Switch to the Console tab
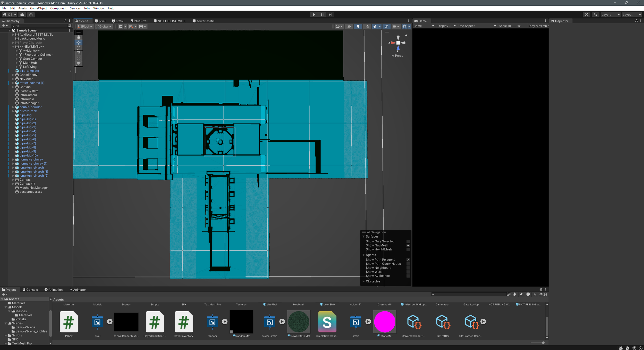The image size is (644, 350). tap(30, 290)
